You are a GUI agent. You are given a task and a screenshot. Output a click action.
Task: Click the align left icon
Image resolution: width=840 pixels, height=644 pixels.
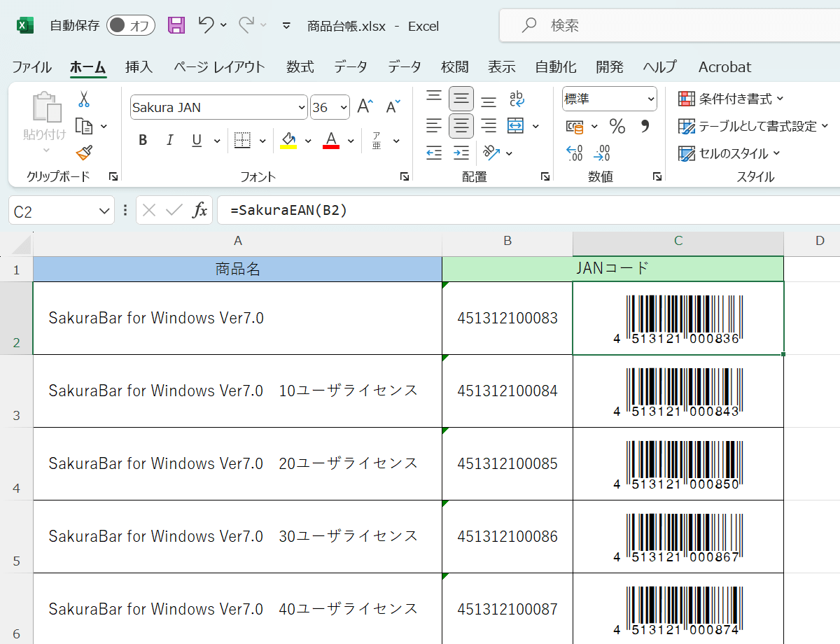click(x=434, y=126)
